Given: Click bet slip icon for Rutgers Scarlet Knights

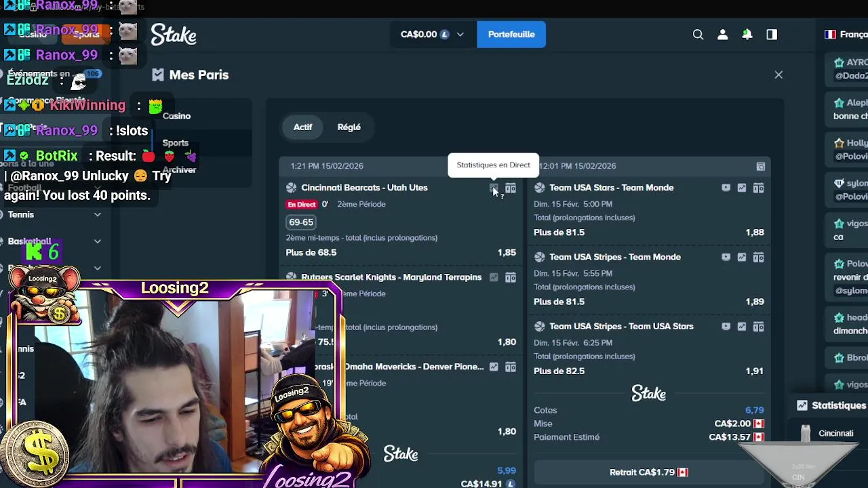Looking at the screenshot, I should pos(511,277).
